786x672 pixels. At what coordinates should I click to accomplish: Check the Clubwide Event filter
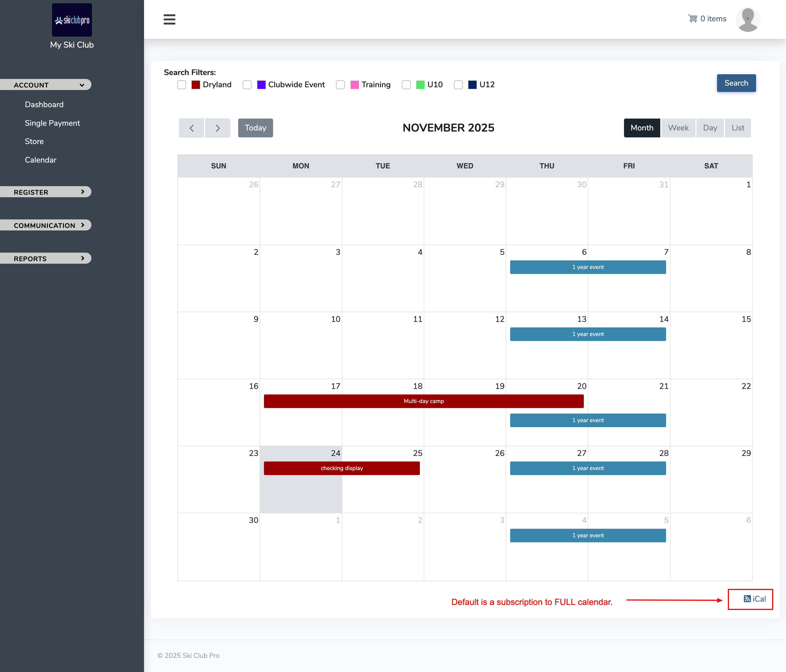[247, 84]
